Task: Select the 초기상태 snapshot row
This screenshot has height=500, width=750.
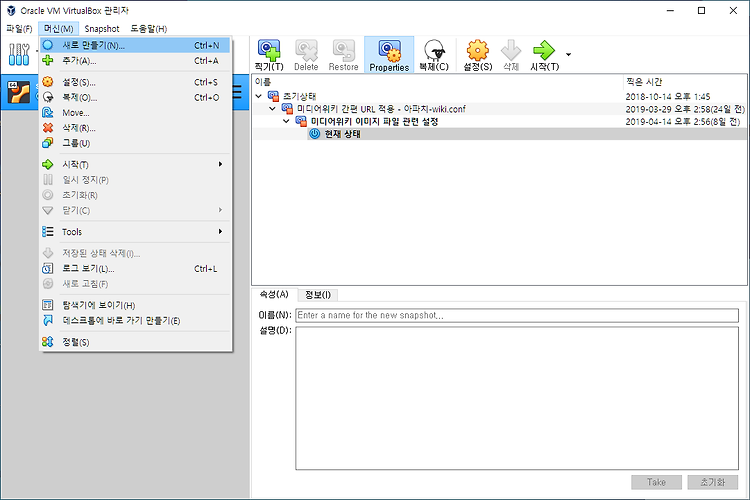Action: 499,96
